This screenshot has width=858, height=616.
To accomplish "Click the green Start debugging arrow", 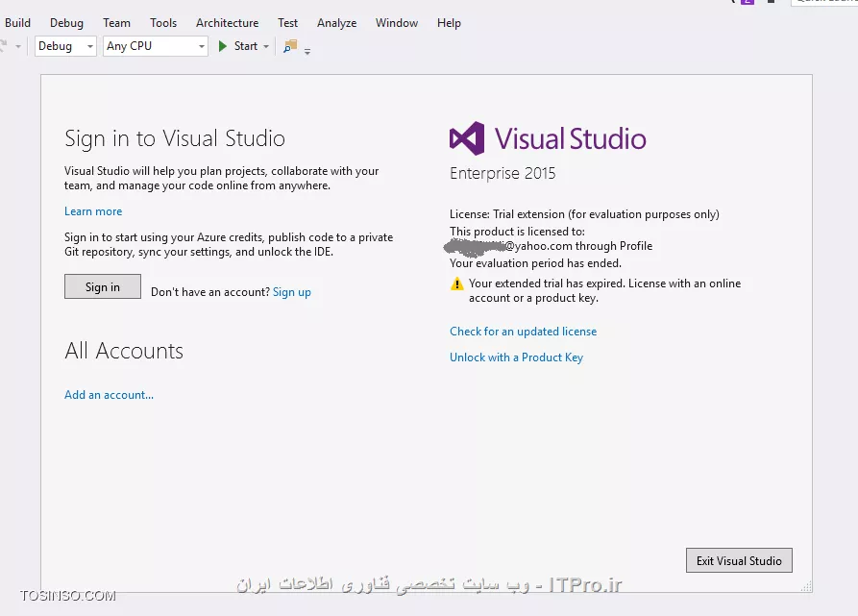I will tap(223, 46).
